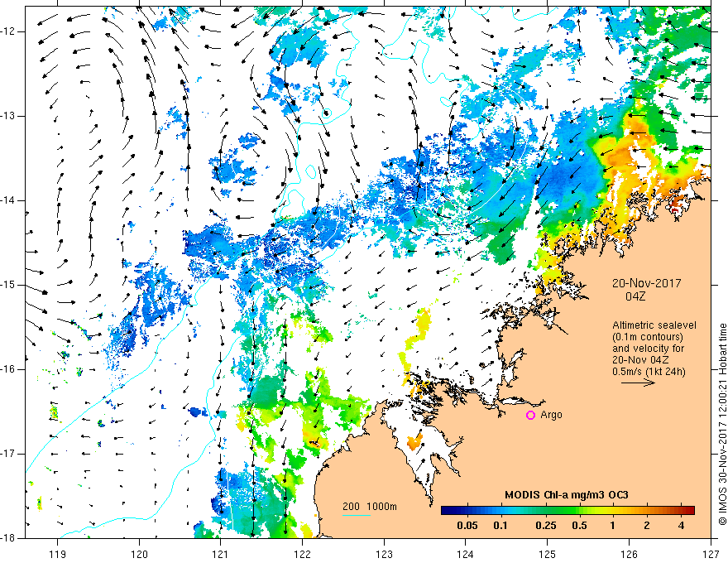728x563 pixels.
Task: Click longitude axis label "126"
Action: [629, 554]
